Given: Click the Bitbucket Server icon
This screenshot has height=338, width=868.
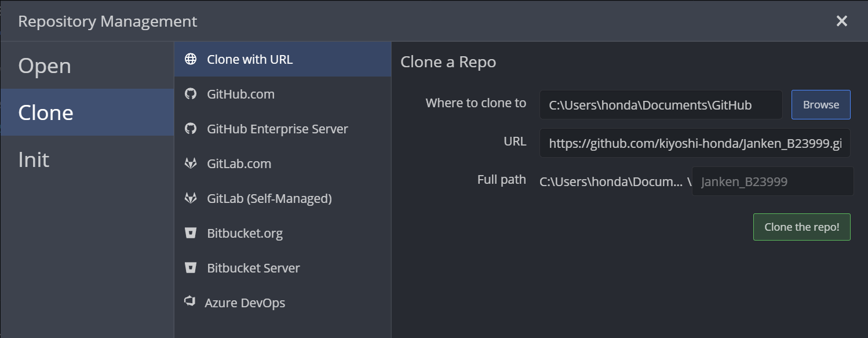Looking at the screenshot, I should point(190,268).
